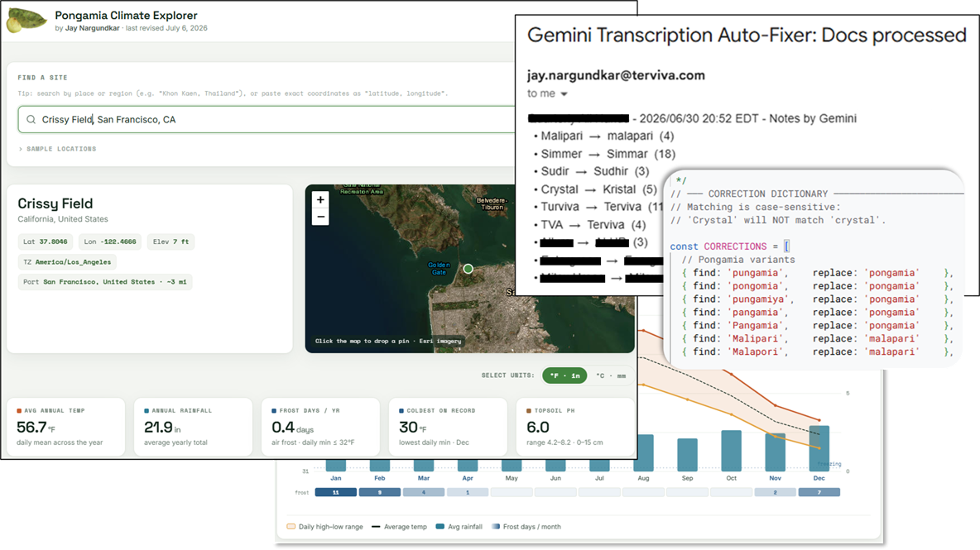
Task: Click the Frost days / month legend swatch
Action: pyautogui.click(x=496, y=526)
